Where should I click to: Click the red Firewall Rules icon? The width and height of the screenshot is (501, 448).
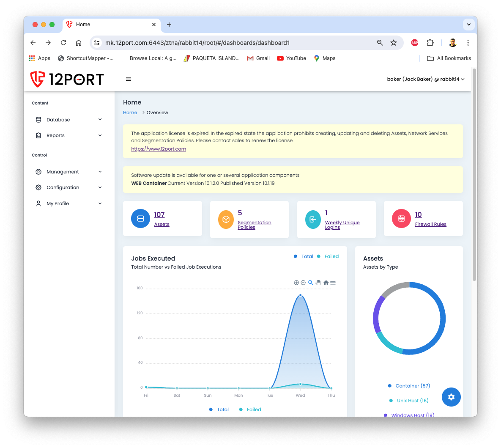point(401,219)
